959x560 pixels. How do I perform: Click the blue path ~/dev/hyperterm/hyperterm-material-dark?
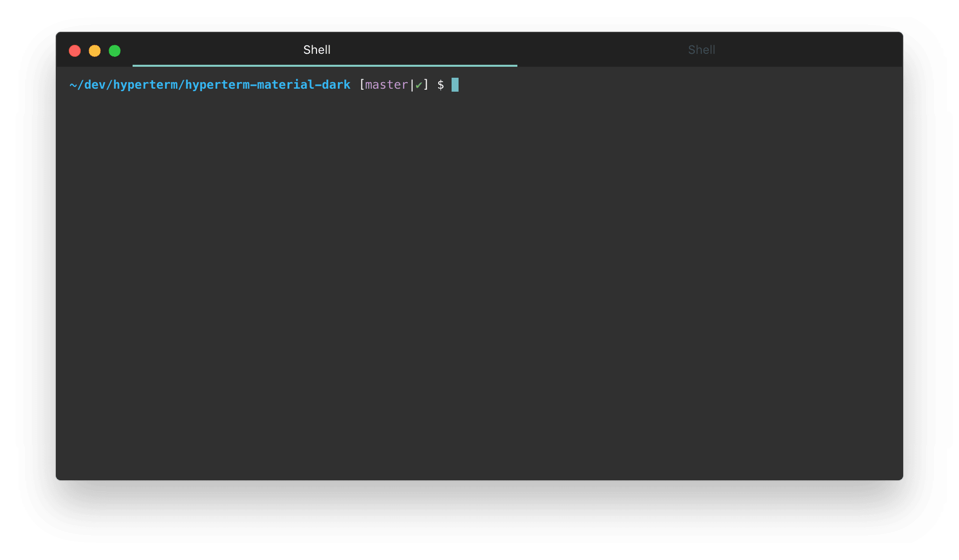(210, 85)
